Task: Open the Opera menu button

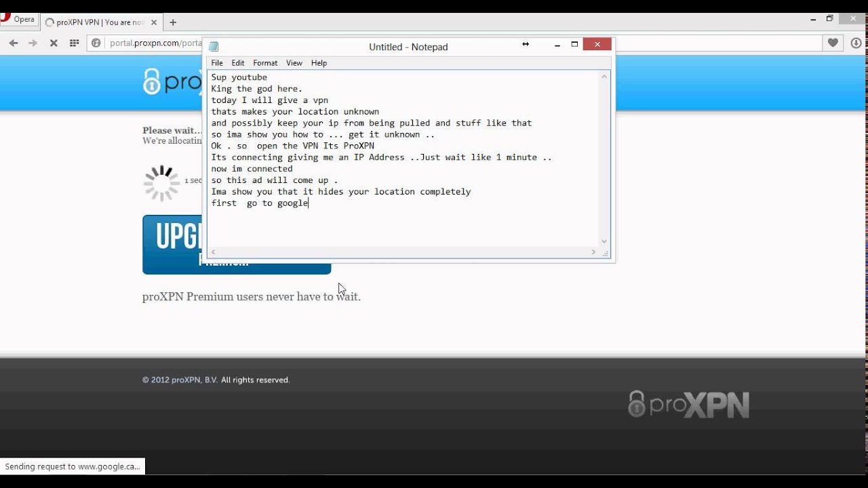Action: 18,19
